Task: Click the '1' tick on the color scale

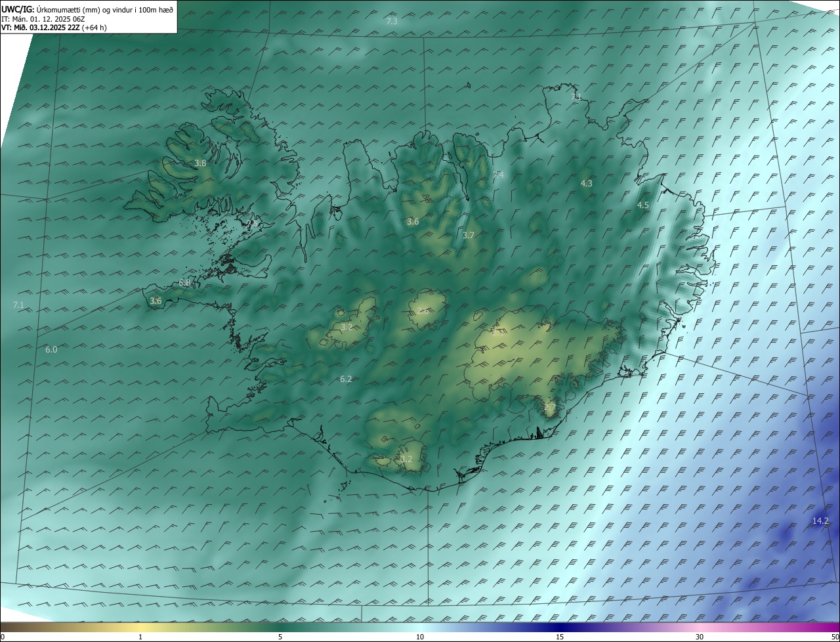Action: (140, 637)
